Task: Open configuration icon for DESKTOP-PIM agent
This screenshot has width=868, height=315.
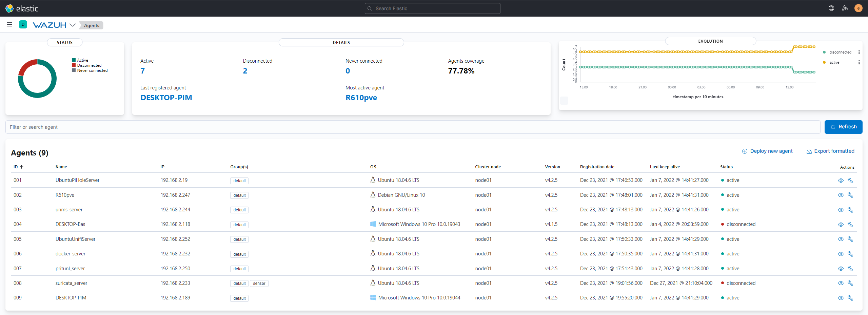Action: (x=850, y=298)
